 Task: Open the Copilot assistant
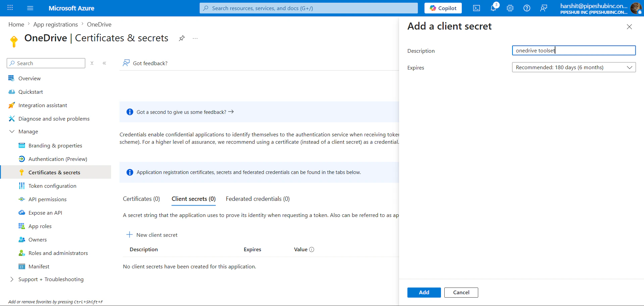coord(443,8)
